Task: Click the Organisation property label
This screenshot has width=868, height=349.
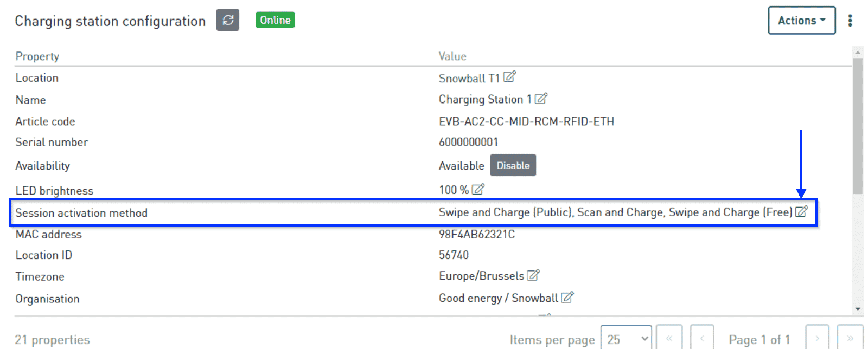Action: [x=47, y=299]
